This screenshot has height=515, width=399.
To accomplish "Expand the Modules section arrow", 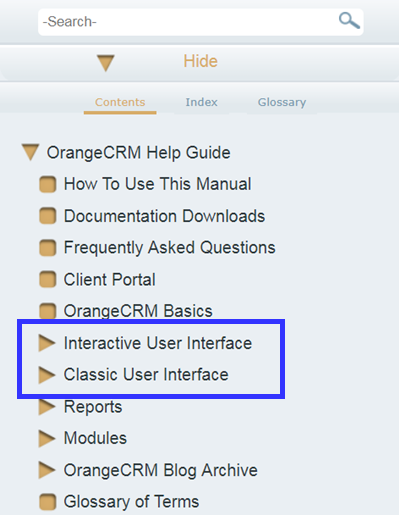I will 47,438.
